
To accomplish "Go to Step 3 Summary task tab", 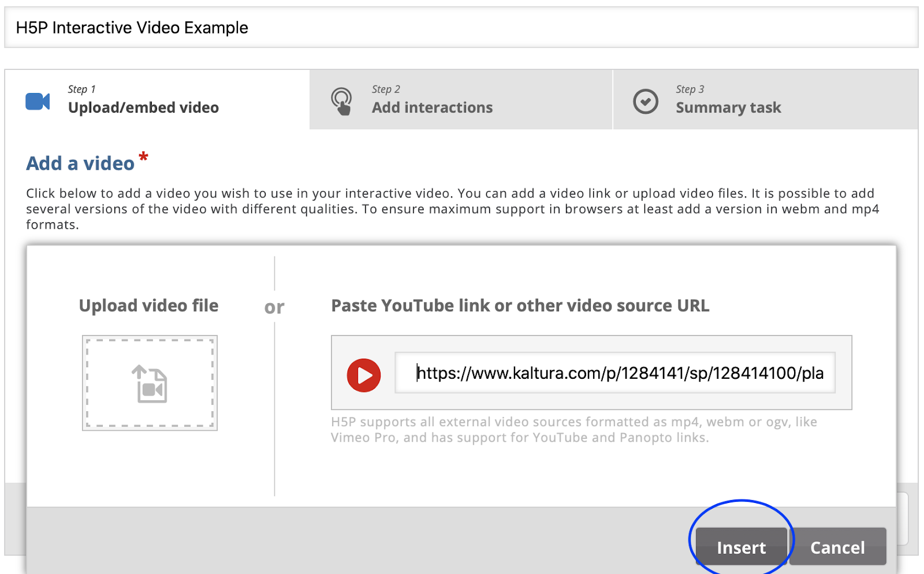I will [765, 99].
